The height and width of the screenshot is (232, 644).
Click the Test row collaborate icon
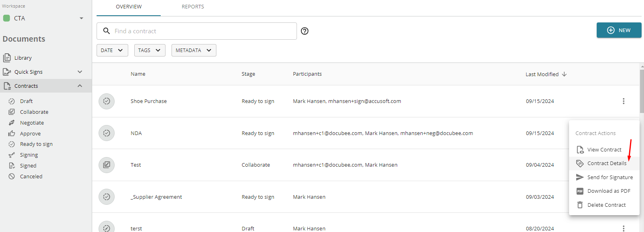[107, 165]
